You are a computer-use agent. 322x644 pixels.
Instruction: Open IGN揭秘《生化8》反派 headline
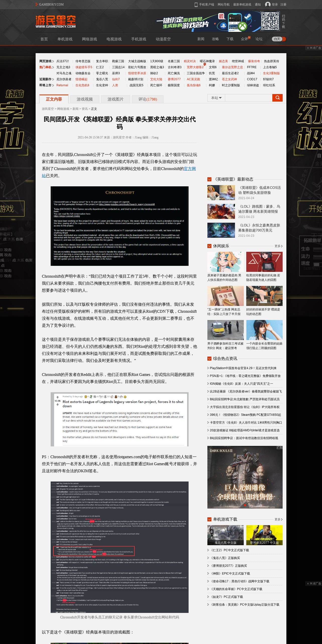click(241, 384)
